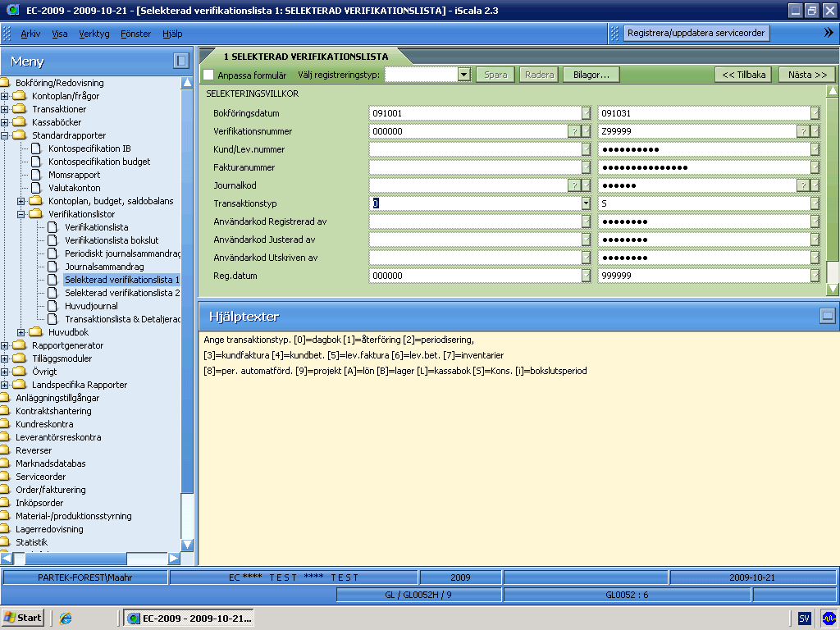Click the blue system tray icon
The image size is (840, 630).
pyautogui.click(x=829, y=619)
